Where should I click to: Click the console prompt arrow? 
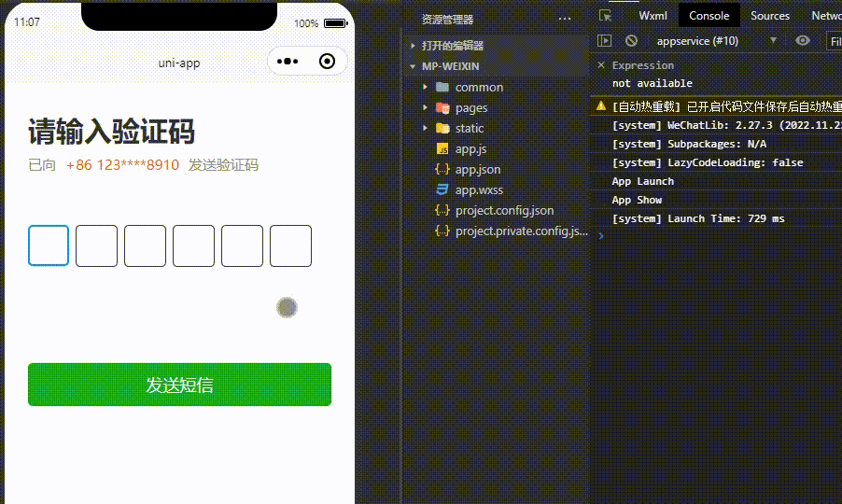pos(601,235)
